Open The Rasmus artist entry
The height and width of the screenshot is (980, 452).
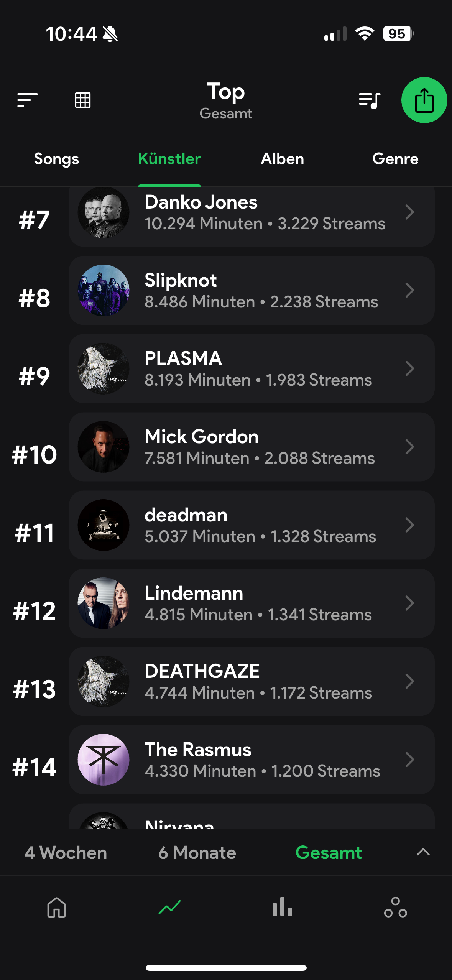(x=251, y=760)
